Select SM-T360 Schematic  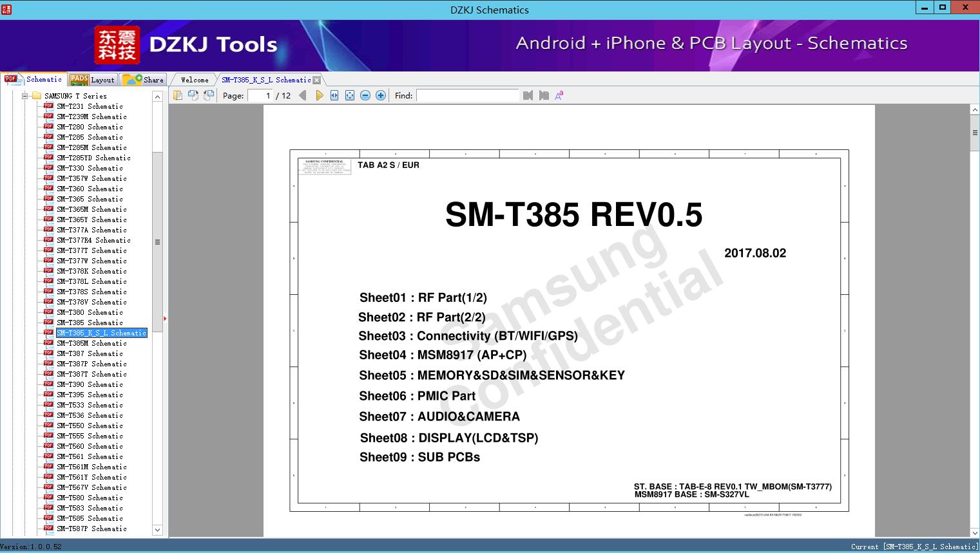(90, 189)
